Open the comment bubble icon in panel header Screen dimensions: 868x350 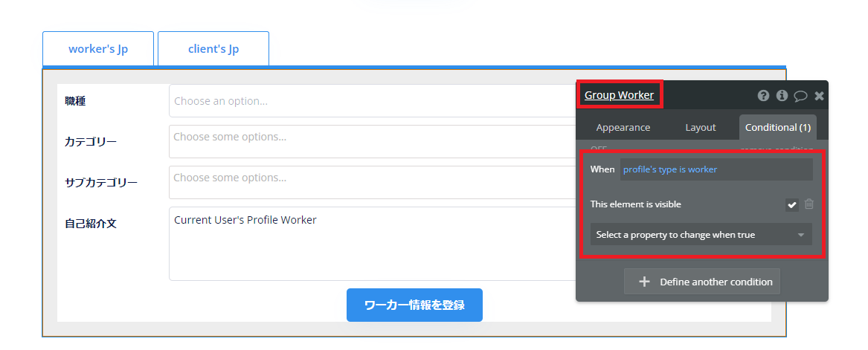[x=800, y=96]
